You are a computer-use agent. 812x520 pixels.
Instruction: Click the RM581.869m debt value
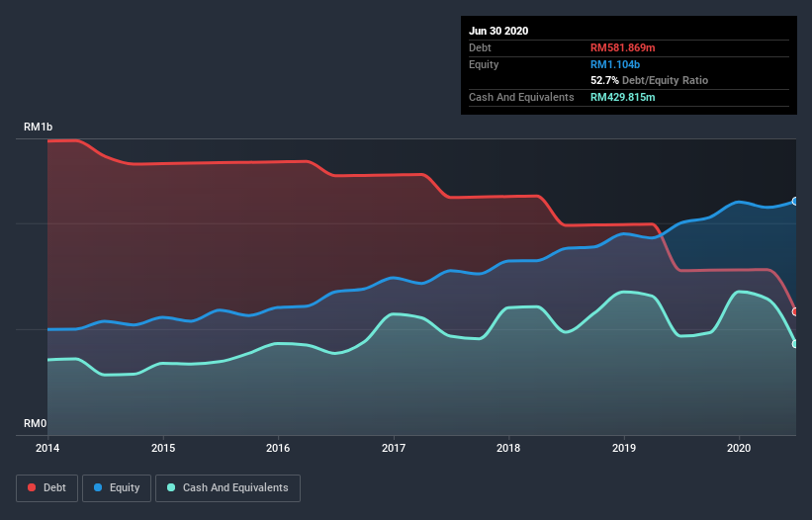(x=622, y=47)
